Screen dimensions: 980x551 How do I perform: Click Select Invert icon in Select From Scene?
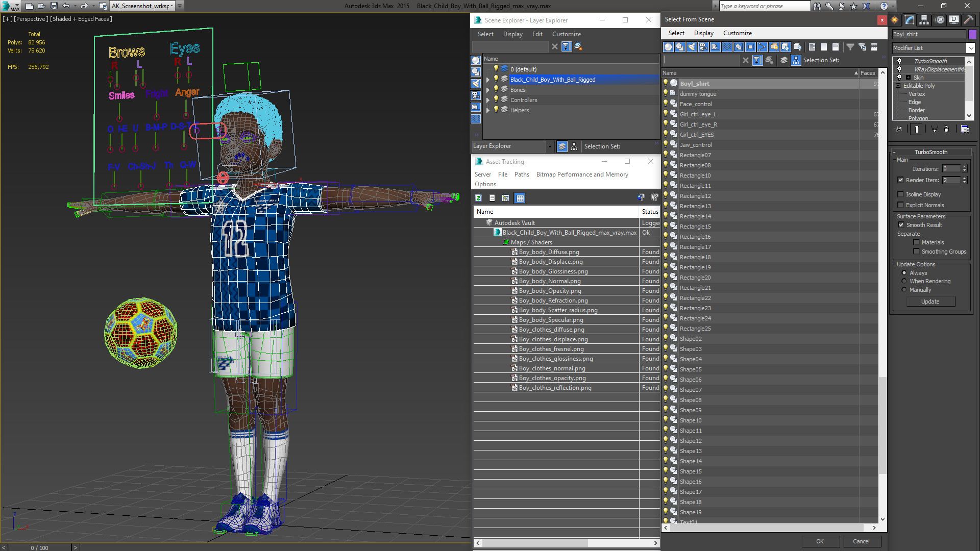(x=836, y=47)
